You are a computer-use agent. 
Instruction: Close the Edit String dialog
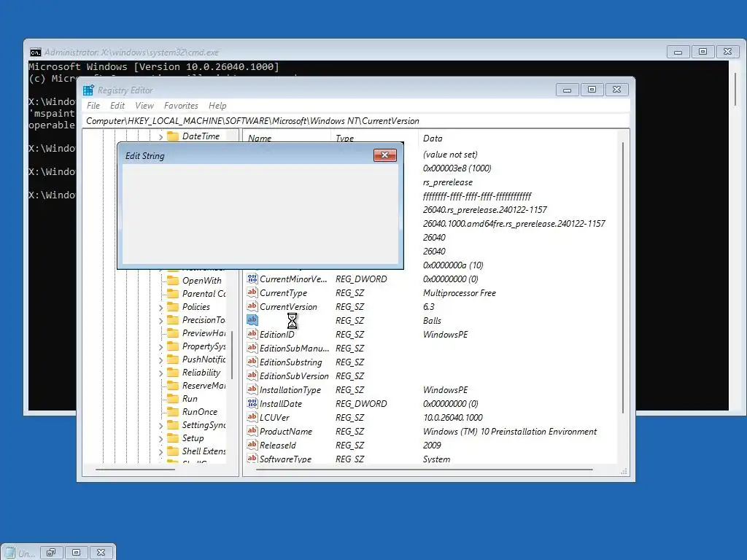[385, 155]
